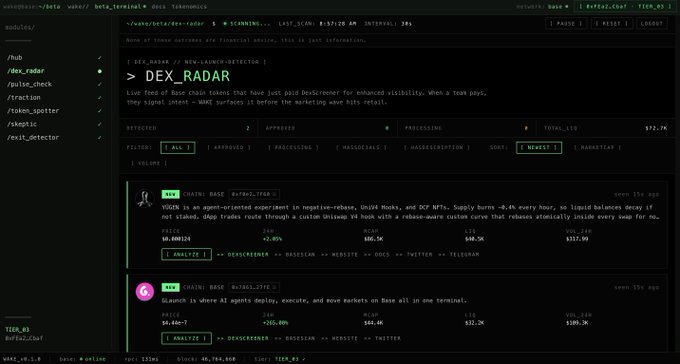Open TELEGRAM link for YŪGEN
Viewport: 680px width, 364px height.
[458, 255]
